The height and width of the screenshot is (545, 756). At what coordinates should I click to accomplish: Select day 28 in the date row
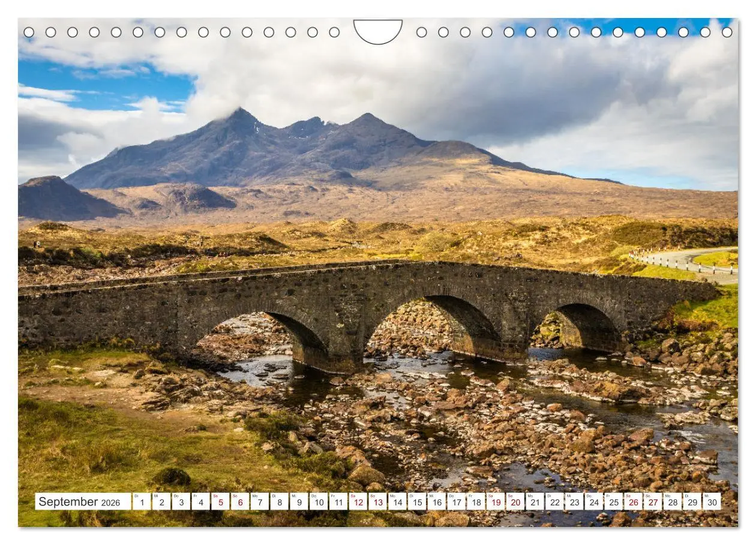[x=673, y=502]
